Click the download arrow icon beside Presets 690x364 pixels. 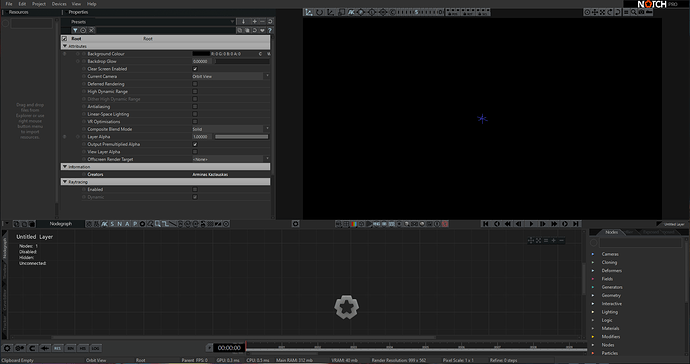[x=243, y=21]
